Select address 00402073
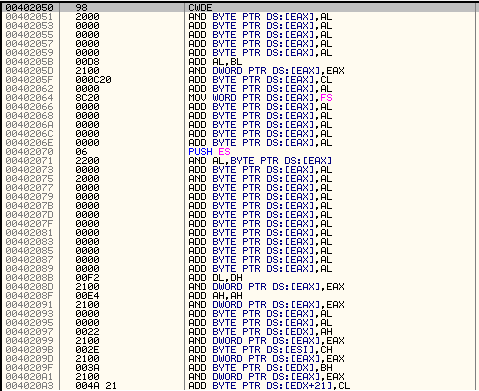The height and width of the screenshot is (391, 479). 29,170
